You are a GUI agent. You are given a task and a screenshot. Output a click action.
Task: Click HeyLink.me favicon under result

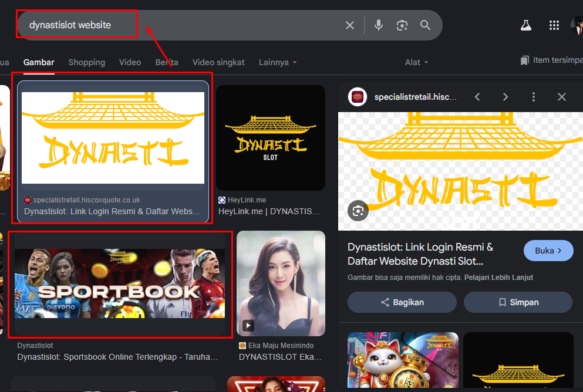(222, 200)
